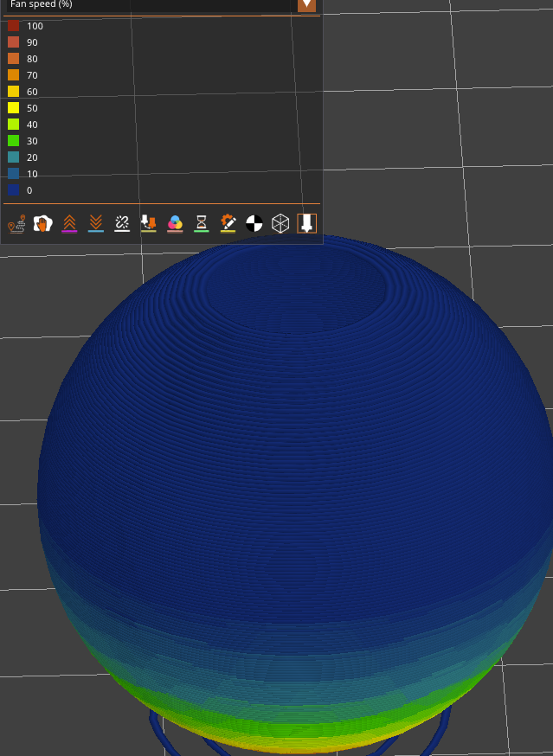Click the green 30 color swatch
The height and width of the screenshot is (756, 553).
tap(14, 141)
